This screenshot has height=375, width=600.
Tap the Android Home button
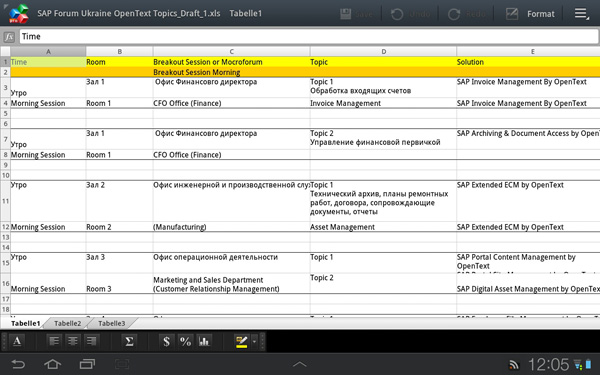(52, 364)
